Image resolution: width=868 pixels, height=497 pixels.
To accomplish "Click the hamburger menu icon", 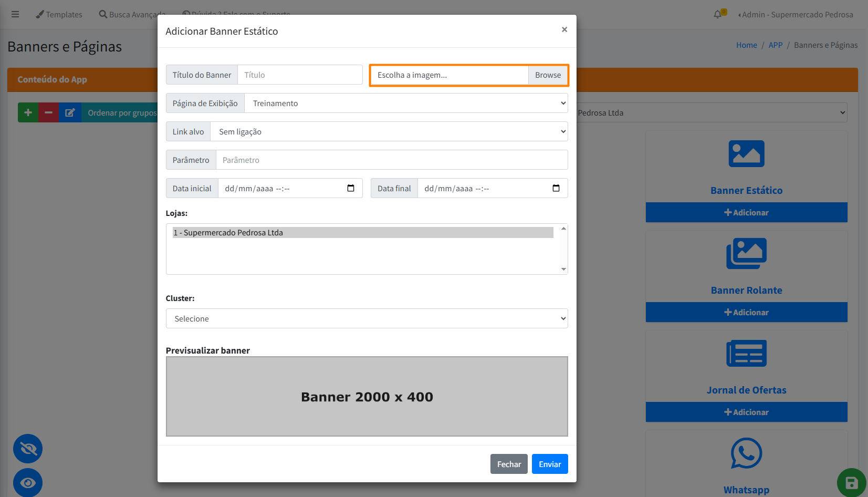I will coord(15,14).
